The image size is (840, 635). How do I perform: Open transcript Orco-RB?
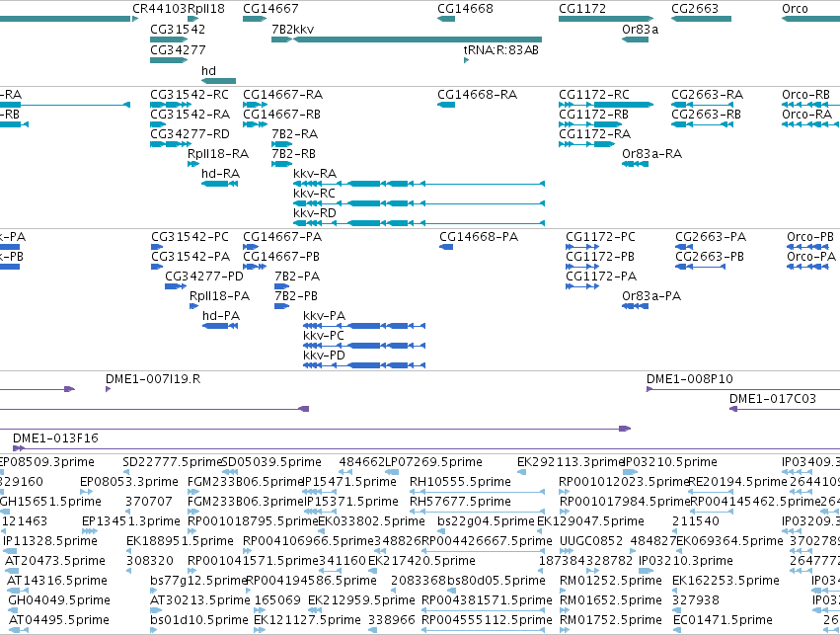click(805, 95)
